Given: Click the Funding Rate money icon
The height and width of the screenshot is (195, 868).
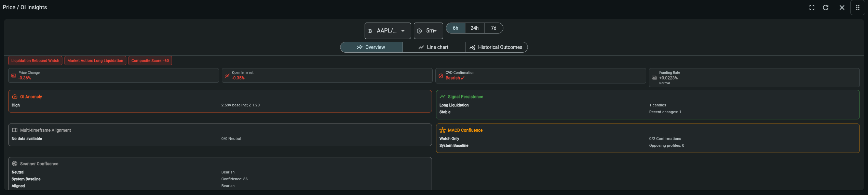Looking at the screenshot, I should (654, 78).
